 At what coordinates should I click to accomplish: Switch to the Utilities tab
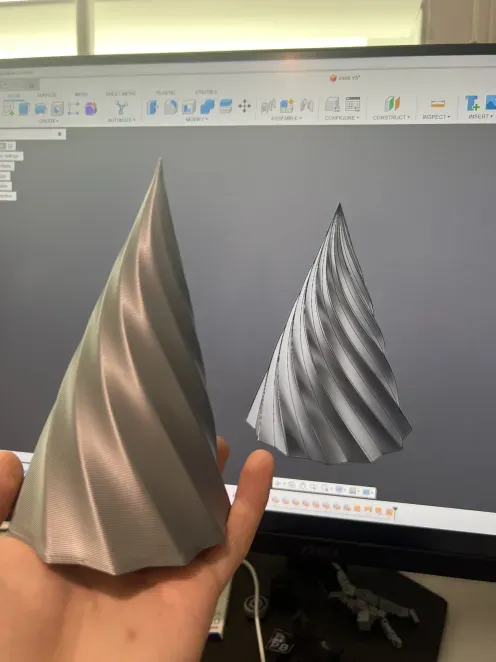point(206,92)
